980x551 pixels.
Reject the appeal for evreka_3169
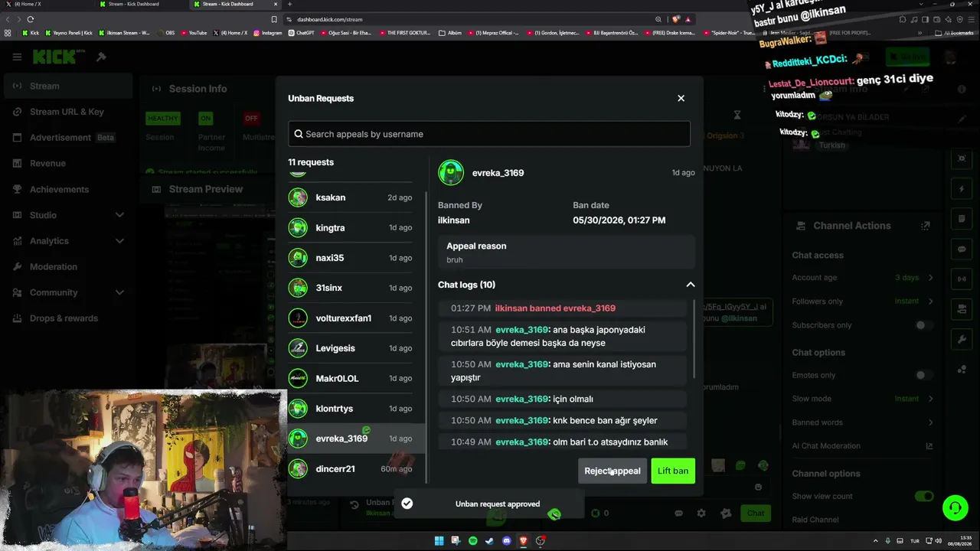[612, 471]
